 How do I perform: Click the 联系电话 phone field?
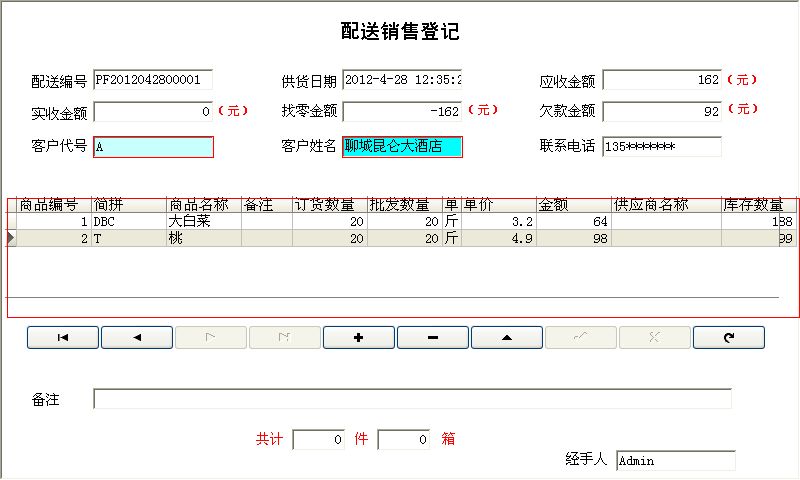point(661,147)
